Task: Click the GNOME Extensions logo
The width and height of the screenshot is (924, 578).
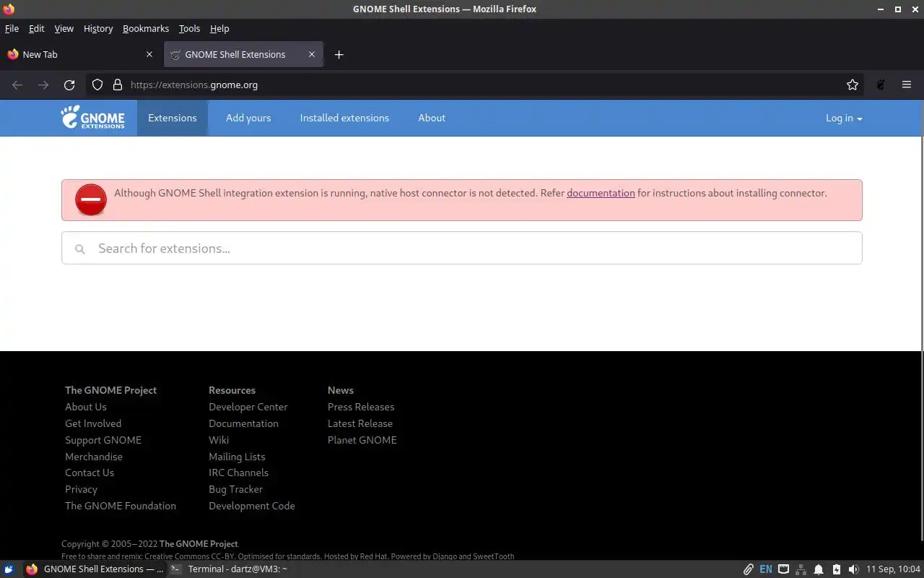Action: pyautogui.click(x=92, y=118)
